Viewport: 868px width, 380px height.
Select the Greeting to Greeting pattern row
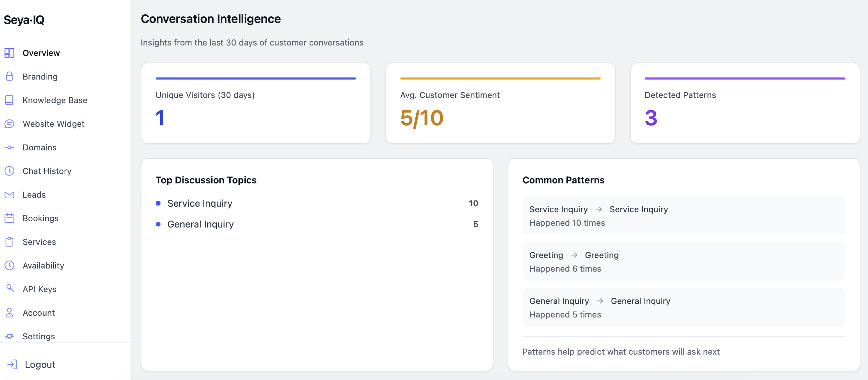683,261
